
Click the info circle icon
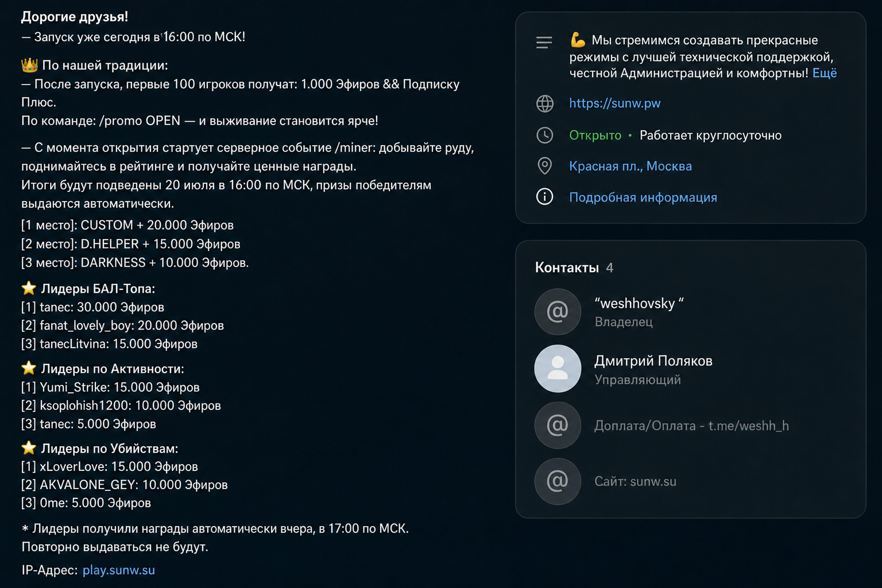pyautogui.click(x=544, y=196)
